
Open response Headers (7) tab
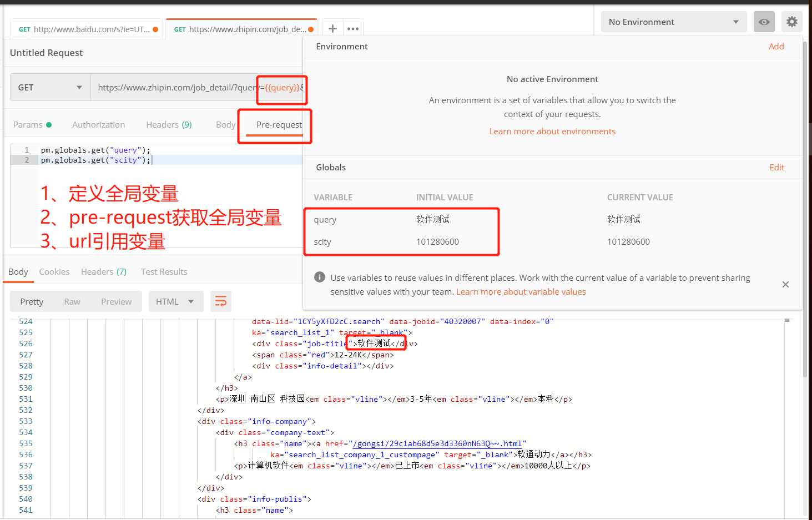click(104, 271)
